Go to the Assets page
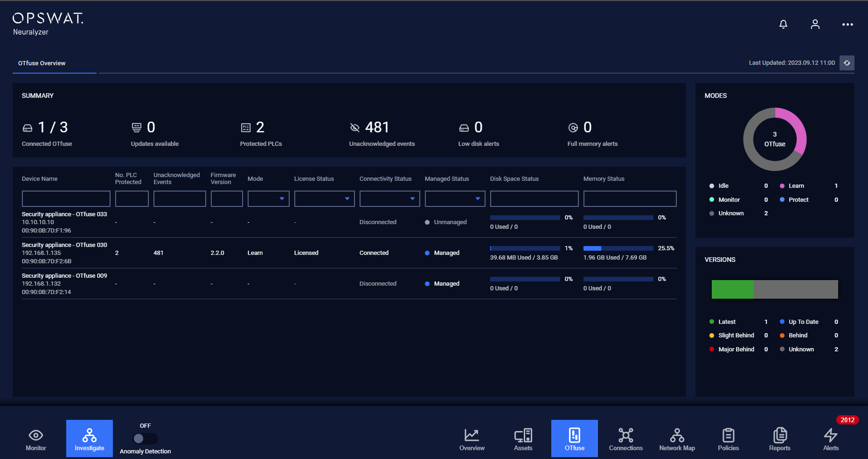Image resolution: width=868 pixels, height=459 pixels. pos(523,438)
